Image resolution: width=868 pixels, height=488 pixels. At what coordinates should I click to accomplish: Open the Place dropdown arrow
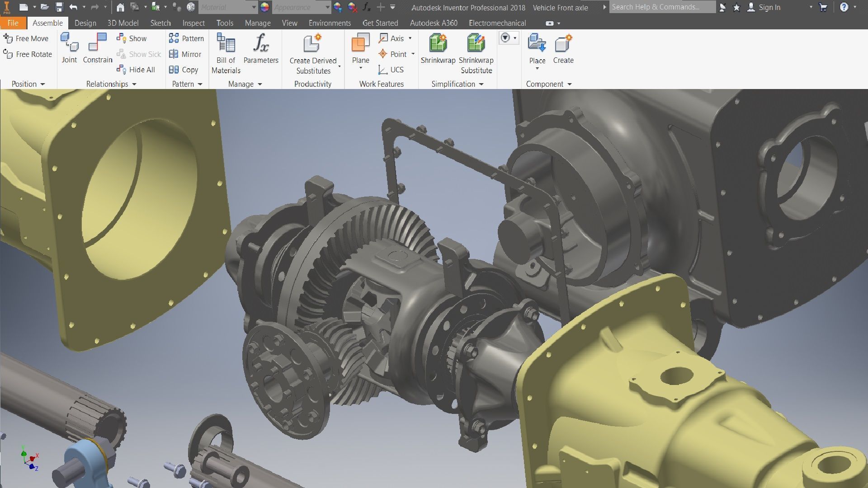[x=537, y=69]
